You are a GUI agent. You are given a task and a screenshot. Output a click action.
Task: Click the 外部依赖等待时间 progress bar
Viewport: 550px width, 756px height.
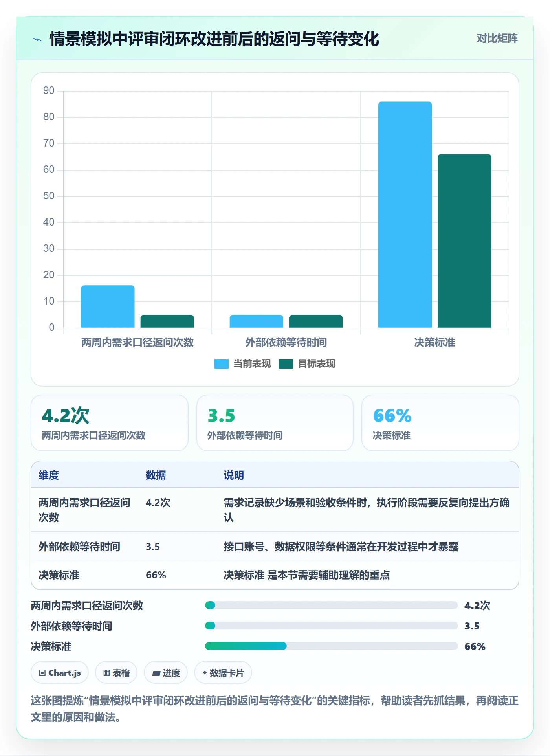[331, 626]
